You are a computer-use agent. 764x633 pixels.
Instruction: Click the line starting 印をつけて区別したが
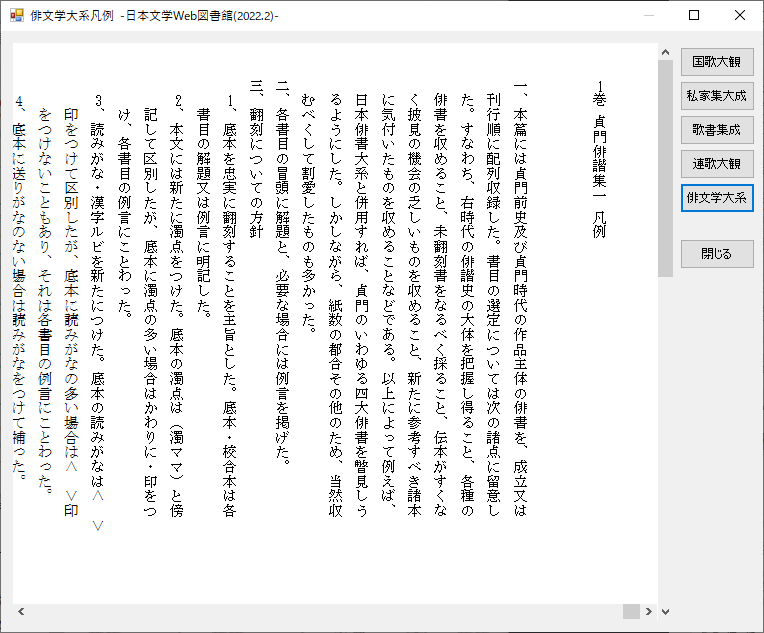click(72, 312)
